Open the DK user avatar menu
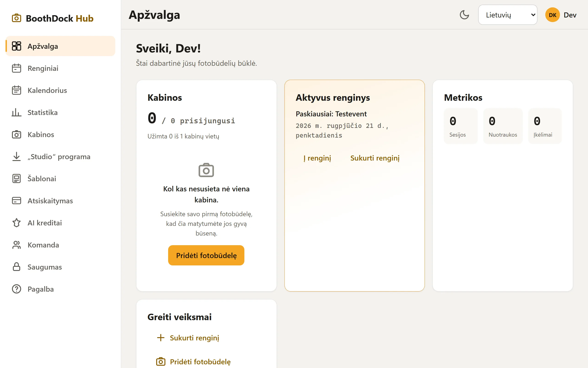The image size is (588, 368). tap(552, 15)
